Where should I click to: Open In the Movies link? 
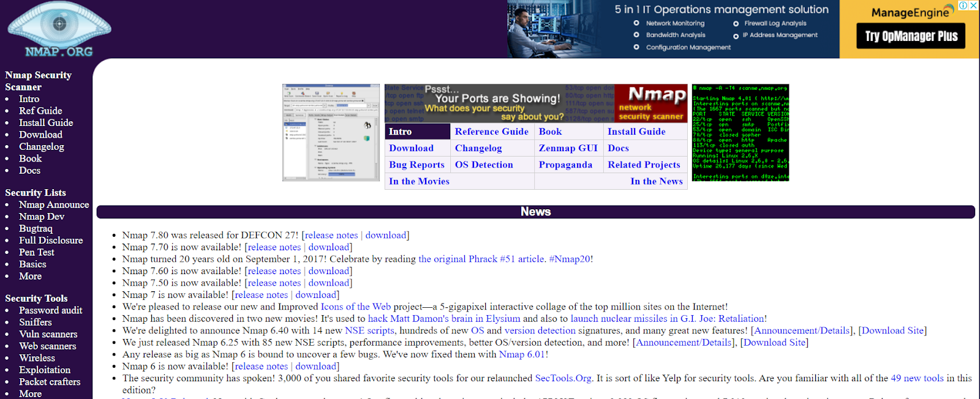419,181
